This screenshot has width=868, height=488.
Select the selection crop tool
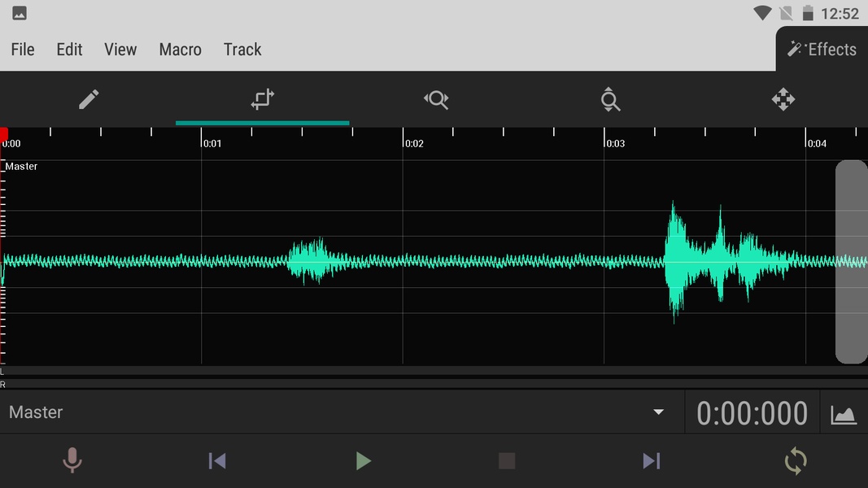click(262, 99)
